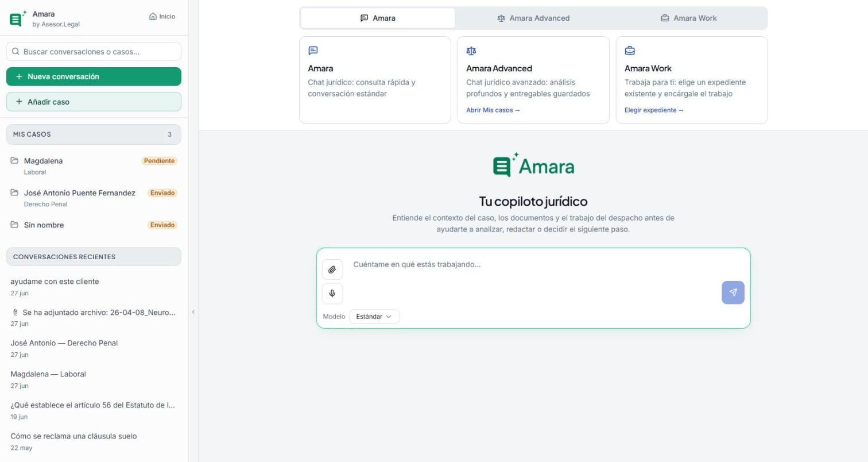Screen dimensions: 868x462
Task: Collapse the MIS CASOS section header
Action: [94, 134]
